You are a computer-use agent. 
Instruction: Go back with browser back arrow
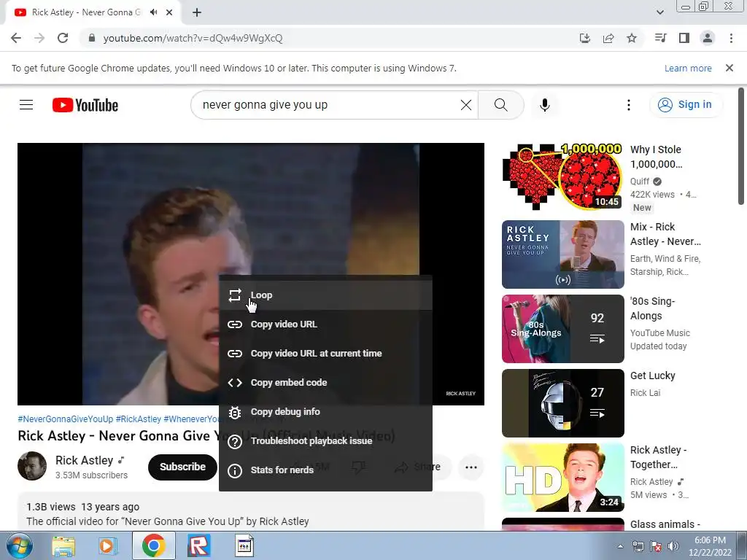coord(16,38)
